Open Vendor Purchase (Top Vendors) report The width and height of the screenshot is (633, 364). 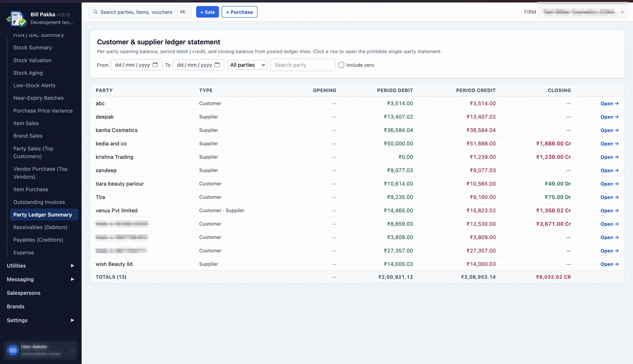[x=40, y=173]
